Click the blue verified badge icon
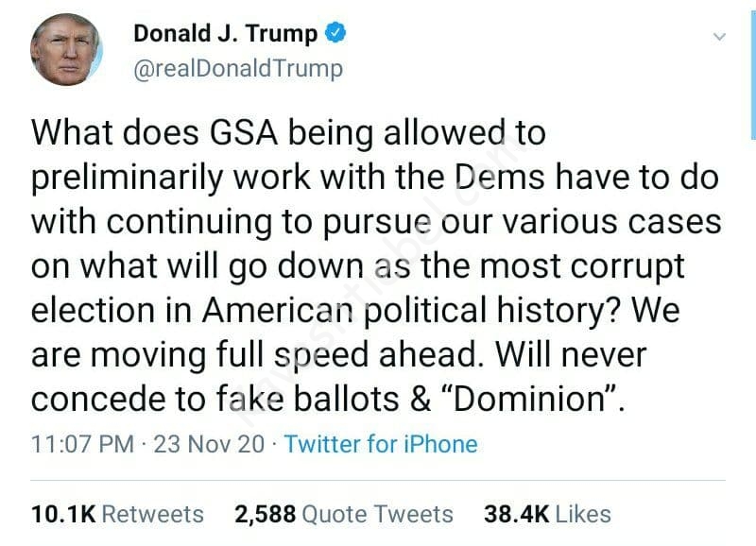This screenshot has height=546, width=756. click(336, 34)
